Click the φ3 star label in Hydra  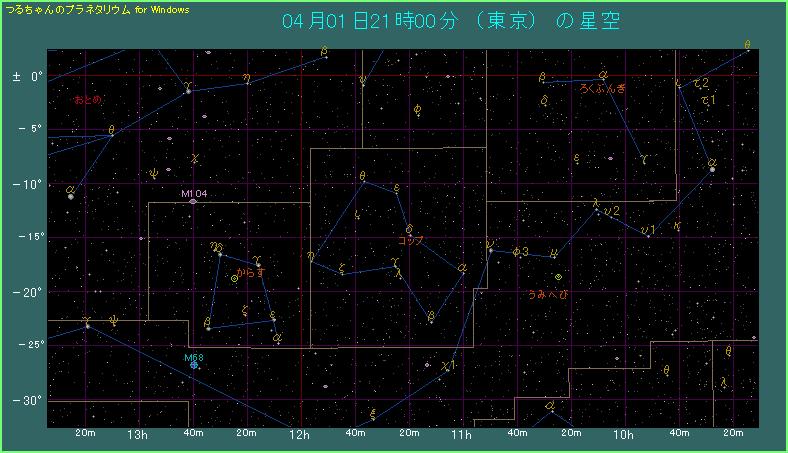tap(519, 252)
